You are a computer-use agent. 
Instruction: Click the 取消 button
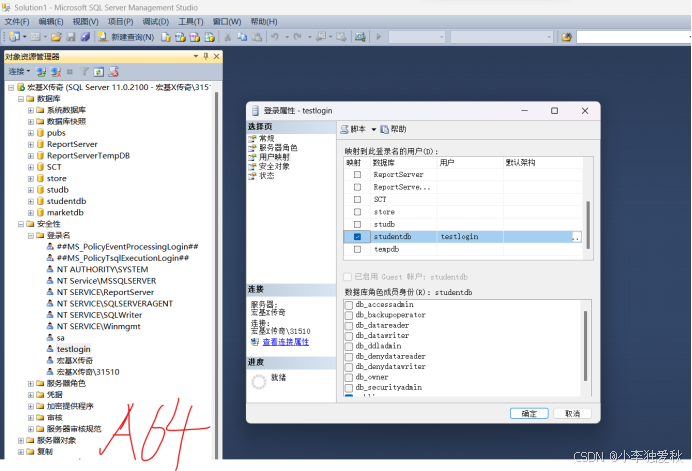[x=572, y=414]
